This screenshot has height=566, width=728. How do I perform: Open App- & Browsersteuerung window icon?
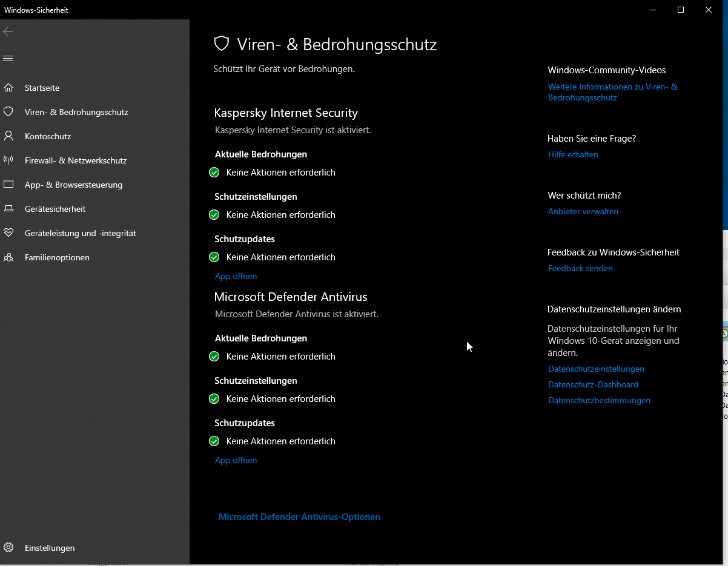pyautogui.click(x=8, y=185)
